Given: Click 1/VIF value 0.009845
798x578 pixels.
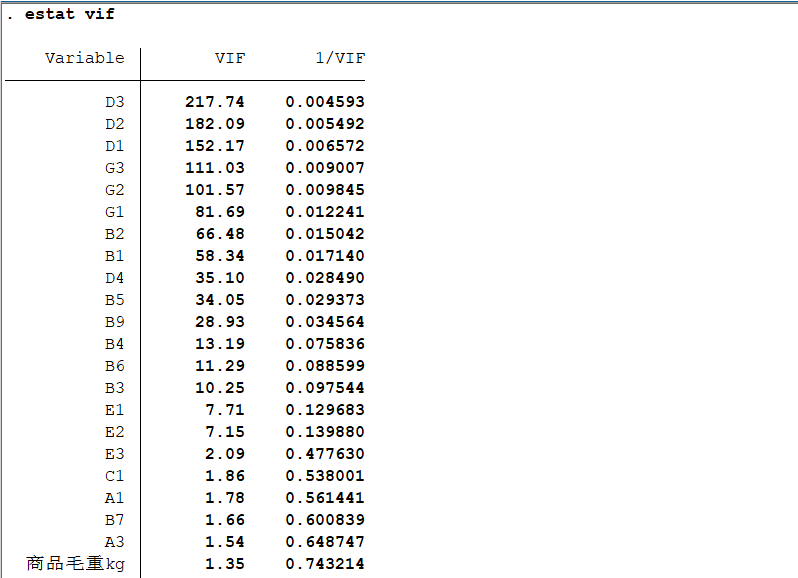Looking at the screenshot, I should click(325, 189).
